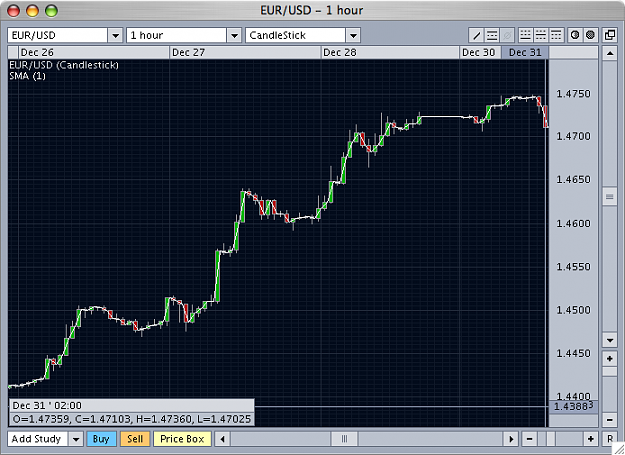The image size is (625, 455).
Task: Click the SMA (1) study label
Action: (28, 76)
